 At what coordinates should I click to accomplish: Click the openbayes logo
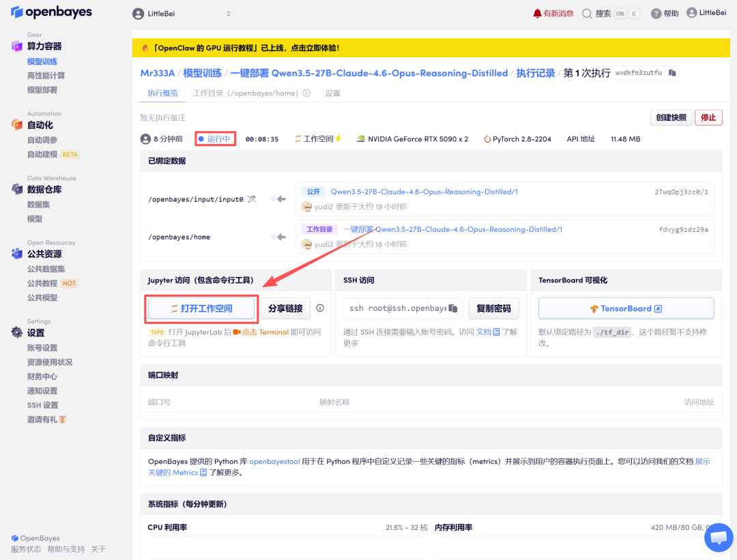51,12
